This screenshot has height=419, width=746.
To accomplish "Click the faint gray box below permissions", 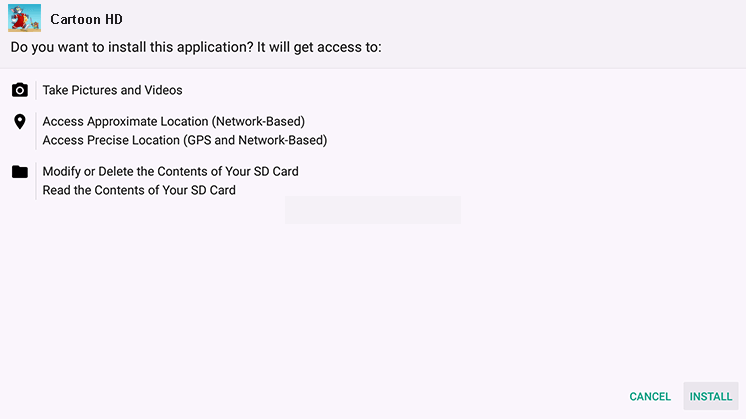I will (373, 210).
